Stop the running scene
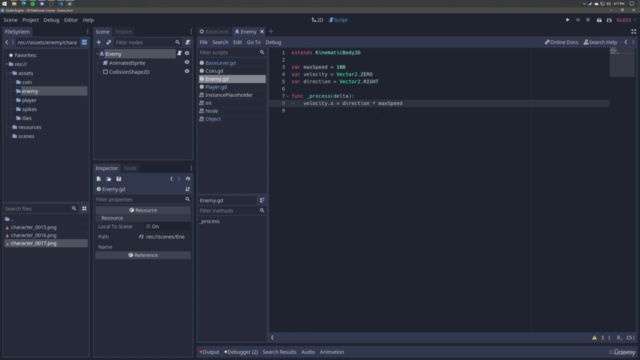This screenshot has width=640, height=360. [588, 20]
